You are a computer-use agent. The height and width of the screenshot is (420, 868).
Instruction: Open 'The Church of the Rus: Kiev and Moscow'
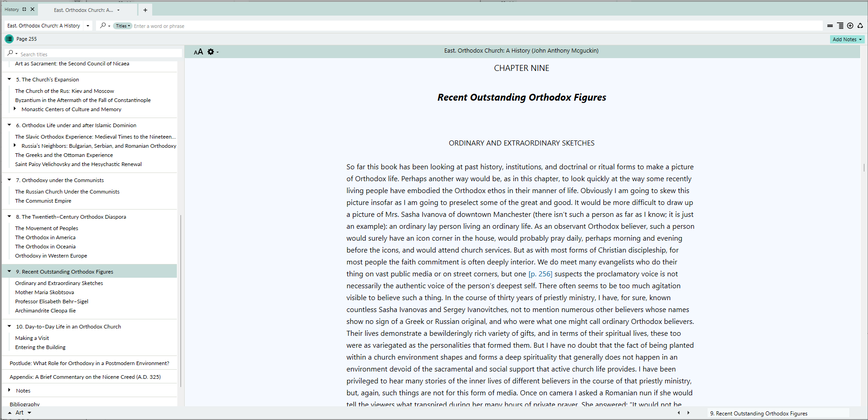pos(64,91)
